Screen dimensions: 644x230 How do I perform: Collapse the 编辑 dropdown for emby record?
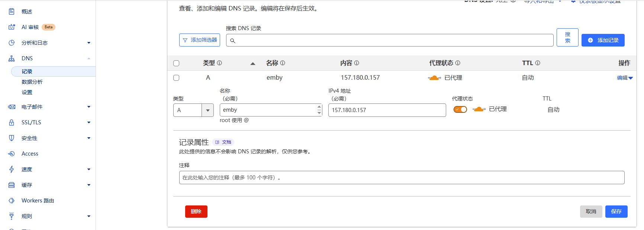coord(625,78)
